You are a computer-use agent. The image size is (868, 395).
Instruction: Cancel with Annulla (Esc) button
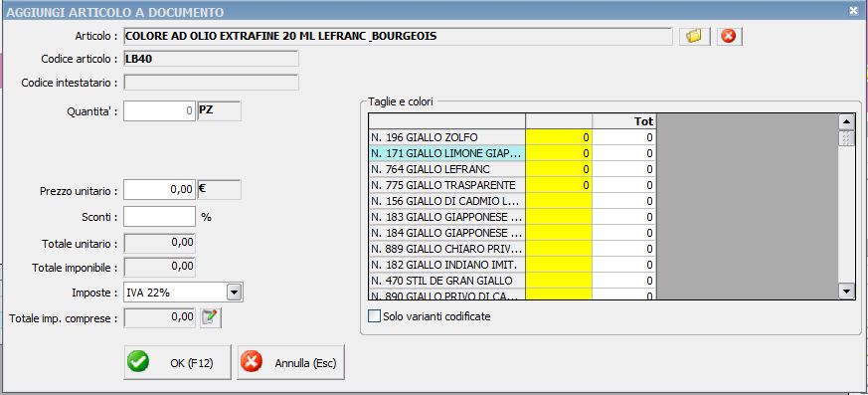(290, 363)
